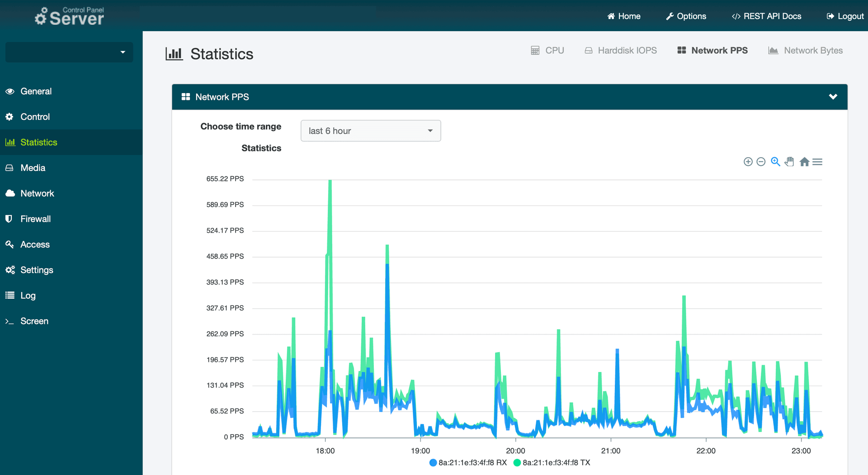This screenshot has width=868, height=475.
Task: Open the REST API Docs page
Action: pos(766,16)
